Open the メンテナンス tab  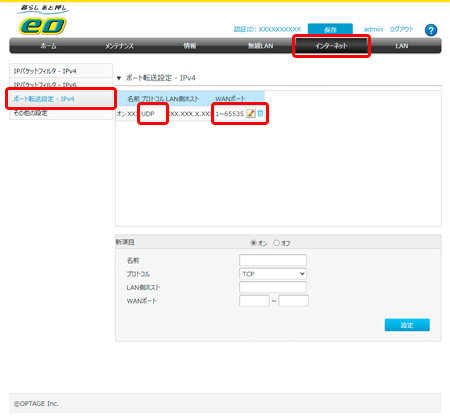click(119, 46)
